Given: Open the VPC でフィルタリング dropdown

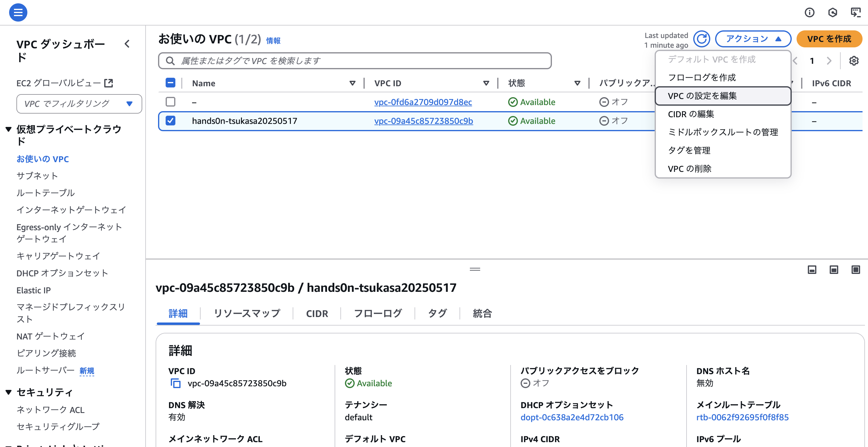Looking at the screenshot, I should 79,104.
